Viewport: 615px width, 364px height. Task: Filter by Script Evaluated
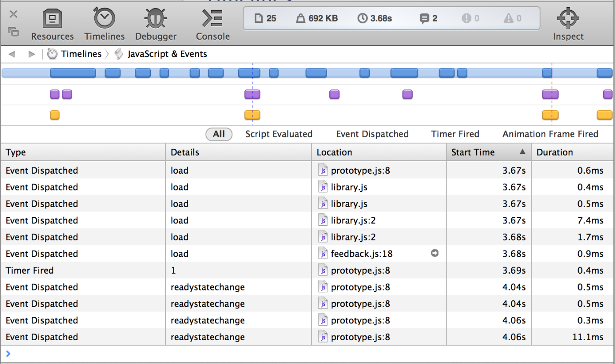279,134
